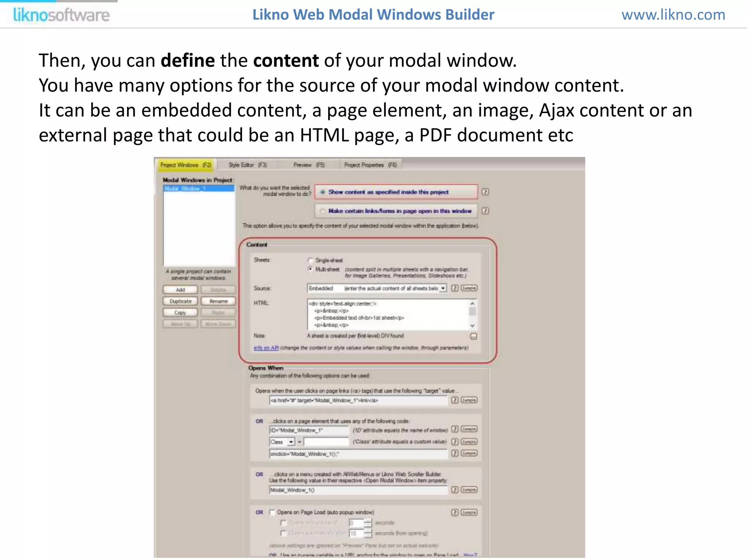Open help for 'Make certain links/forms' option
Image resolution: width=747 pixels, height=560 pixels.
pyautogui.click(x=485, y=211)
